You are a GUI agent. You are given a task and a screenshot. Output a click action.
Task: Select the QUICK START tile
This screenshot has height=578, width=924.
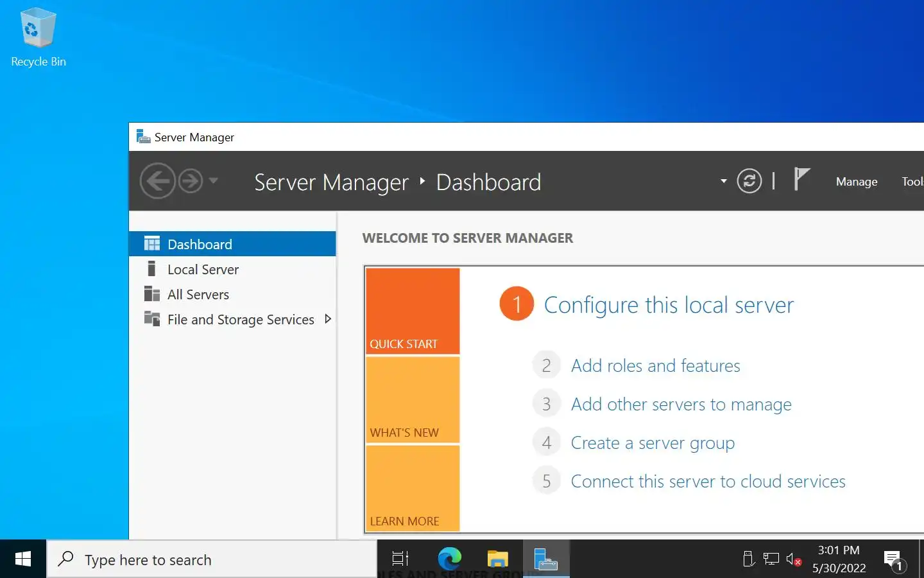point(413,311)
